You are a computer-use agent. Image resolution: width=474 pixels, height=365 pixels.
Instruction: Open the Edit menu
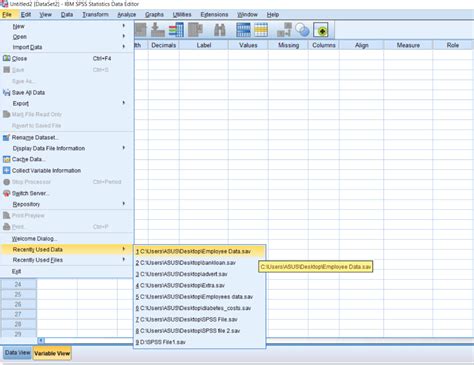[26, 14]
